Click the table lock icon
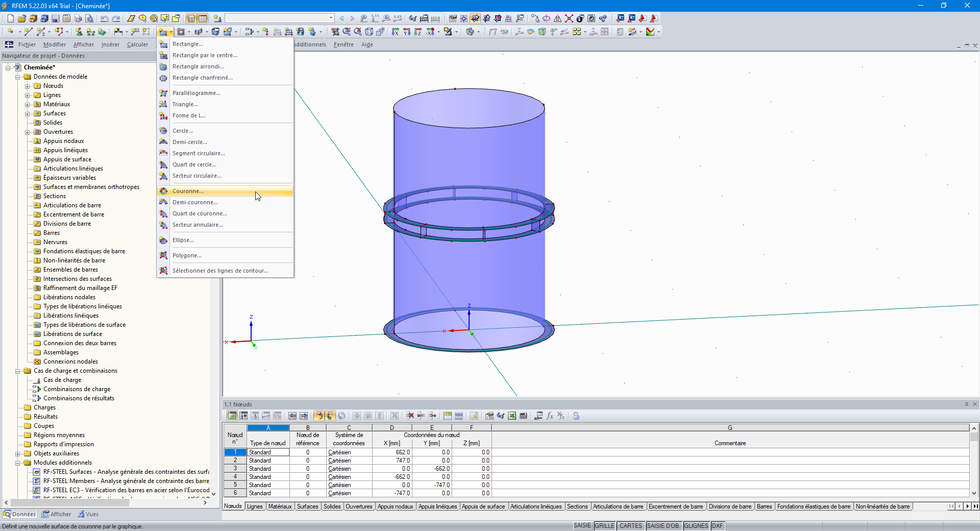The image size is (980, 531). [576, 416]
